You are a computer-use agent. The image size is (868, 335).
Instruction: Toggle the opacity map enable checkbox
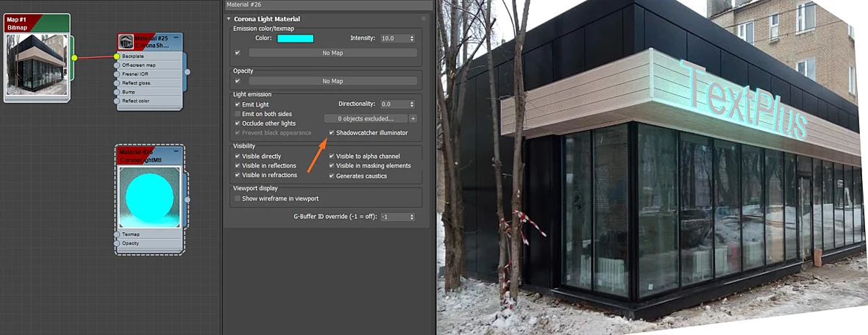[238, 81]
